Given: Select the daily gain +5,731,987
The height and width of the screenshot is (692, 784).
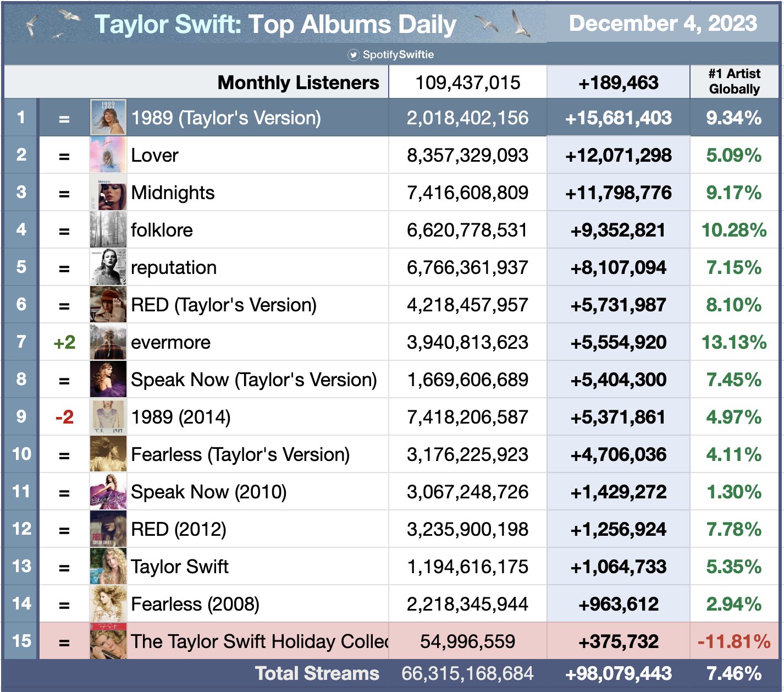Looking at the screenshot, I should 619,305.
